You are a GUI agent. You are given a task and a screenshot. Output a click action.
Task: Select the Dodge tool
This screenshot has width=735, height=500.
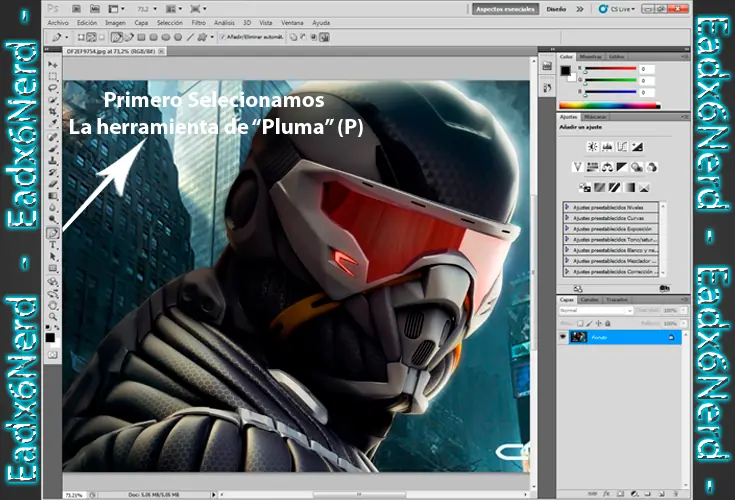(52, 219)
